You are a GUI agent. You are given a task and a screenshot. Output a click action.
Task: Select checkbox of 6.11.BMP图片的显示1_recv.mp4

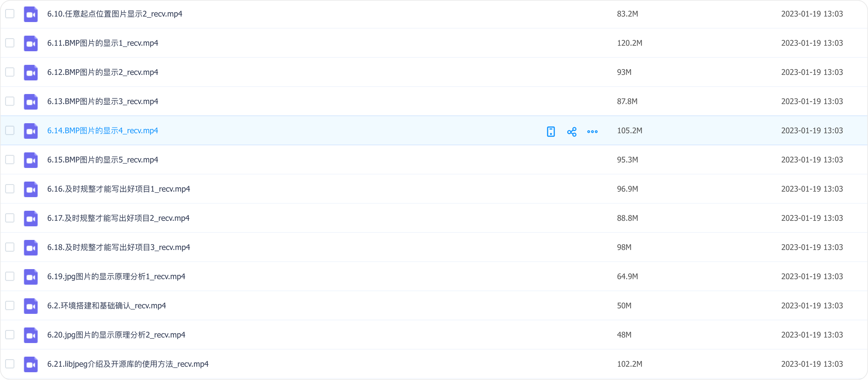[10, 43]
